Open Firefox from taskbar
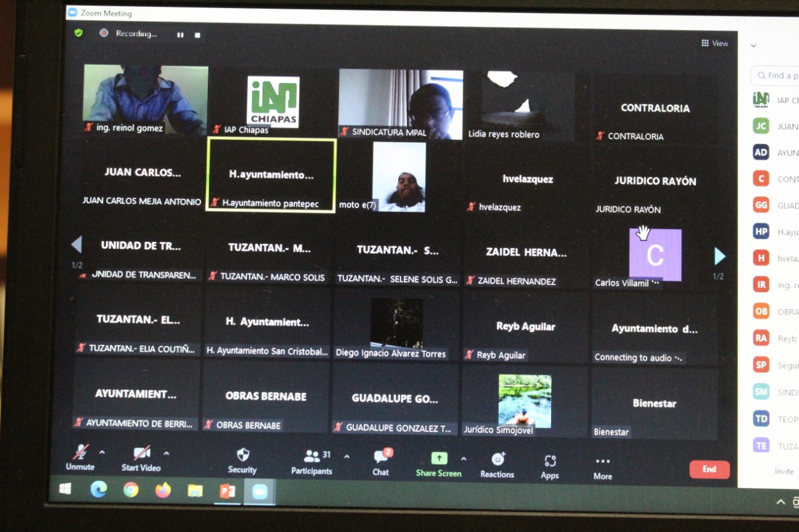799x532 pixels. (x=163, y=490)
